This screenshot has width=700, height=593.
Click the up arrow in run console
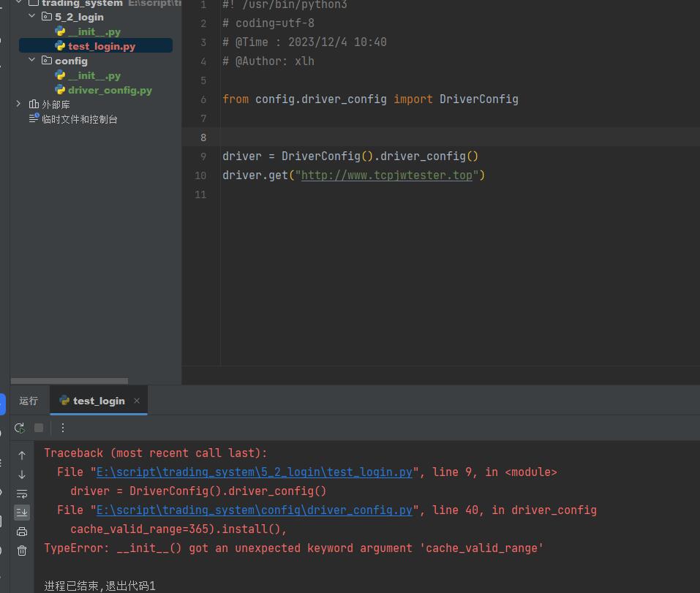(22, 455)
